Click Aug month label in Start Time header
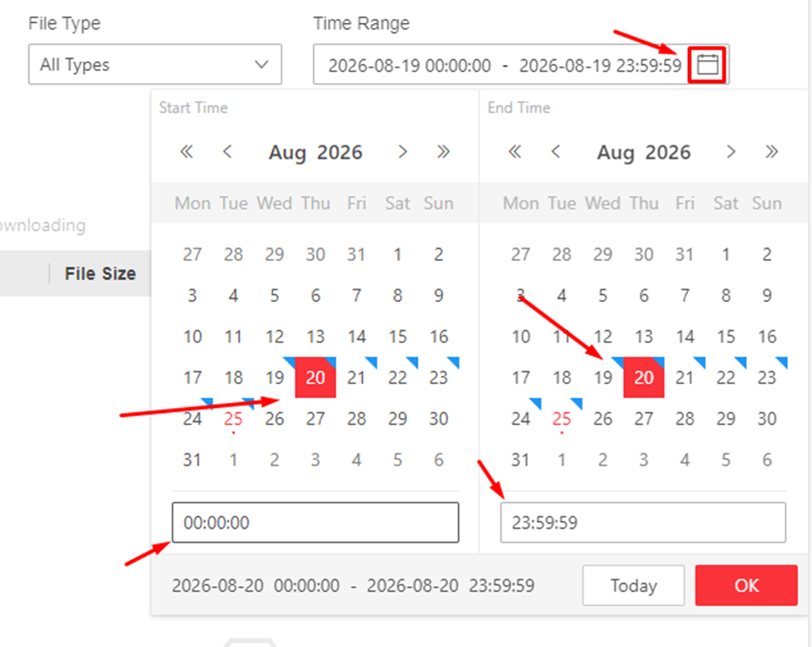812x647 pixels. (287, 153)
